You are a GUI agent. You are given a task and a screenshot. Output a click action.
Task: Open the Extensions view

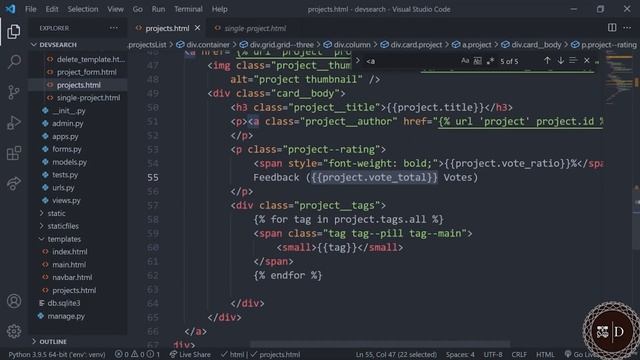click(x=14, y=153)
